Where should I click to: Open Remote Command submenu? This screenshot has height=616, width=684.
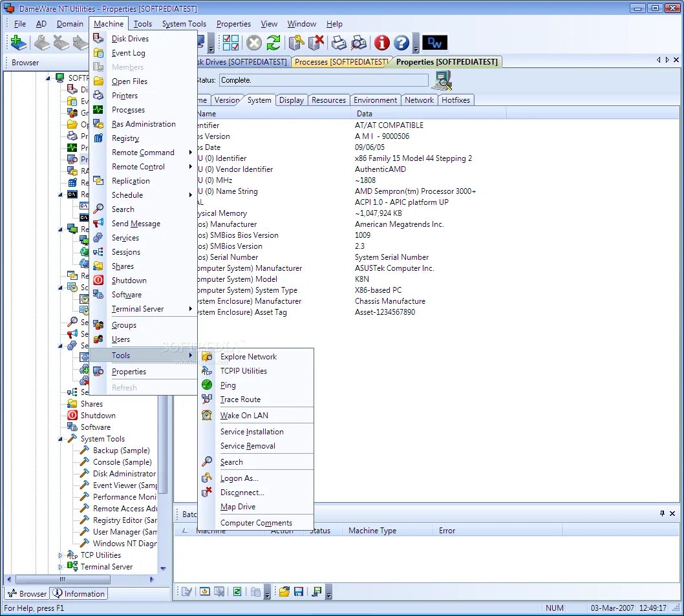coord(143,153)
